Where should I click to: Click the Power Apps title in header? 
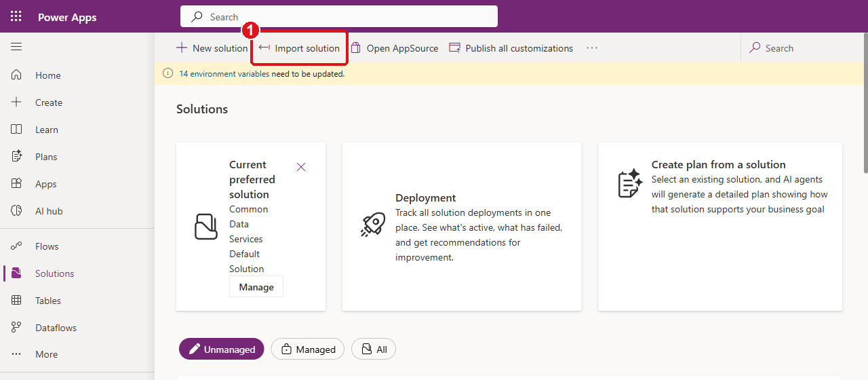pyautogui.click(x=67, y=17)
